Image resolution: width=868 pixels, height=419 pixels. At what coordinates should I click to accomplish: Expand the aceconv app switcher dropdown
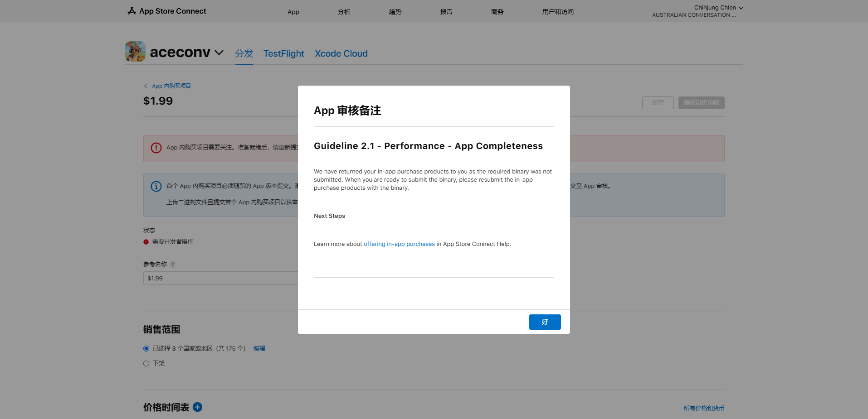click(219, 53)
